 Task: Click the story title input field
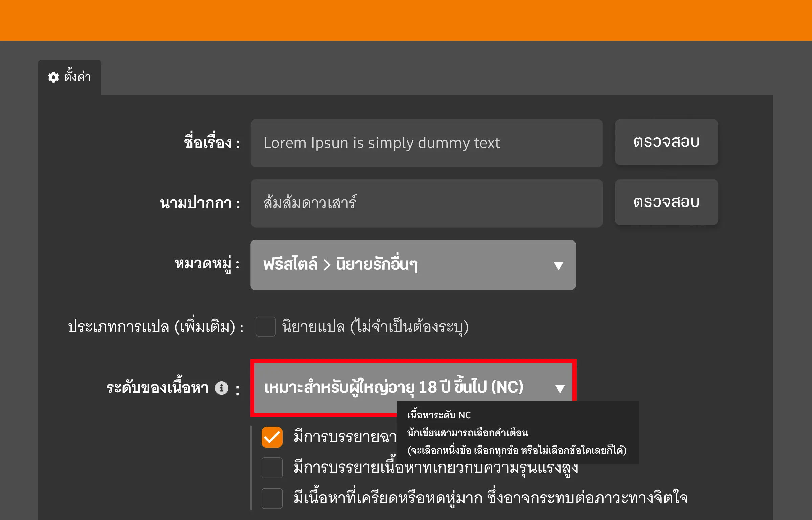(426, 143)
